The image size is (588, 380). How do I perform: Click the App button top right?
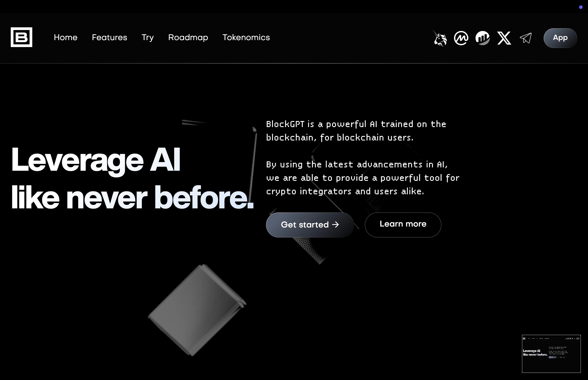[561, 38]
